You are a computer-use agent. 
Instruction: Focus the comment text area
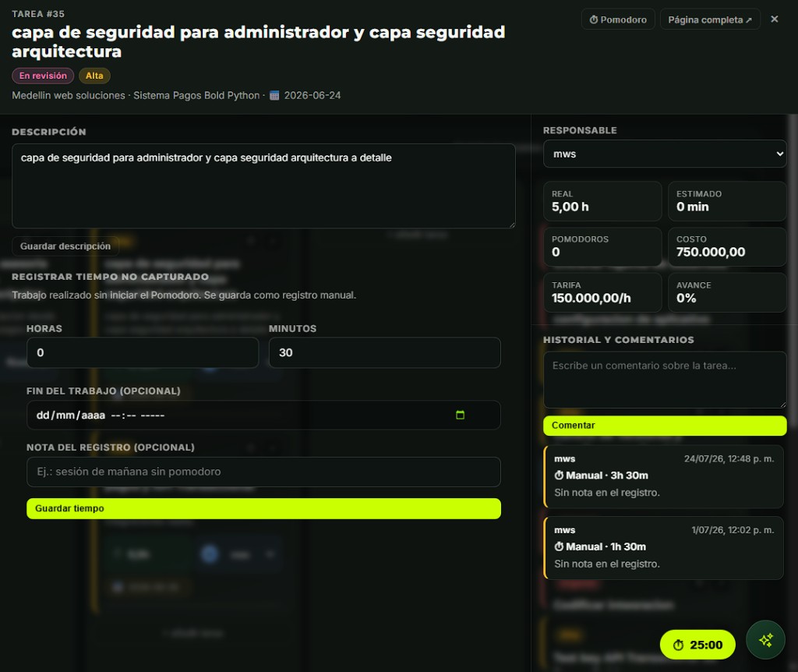click(665, 380)
